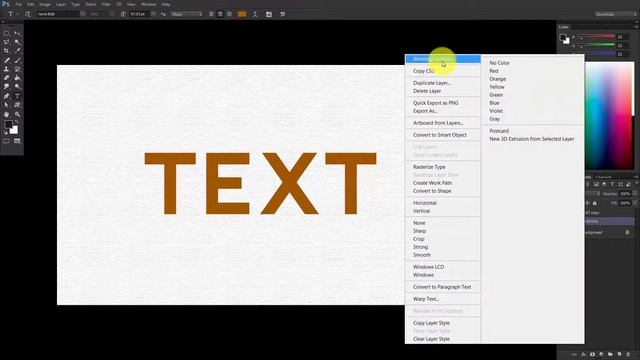
Task: Select the Path Selection tool
Action: tap(7, 105)
